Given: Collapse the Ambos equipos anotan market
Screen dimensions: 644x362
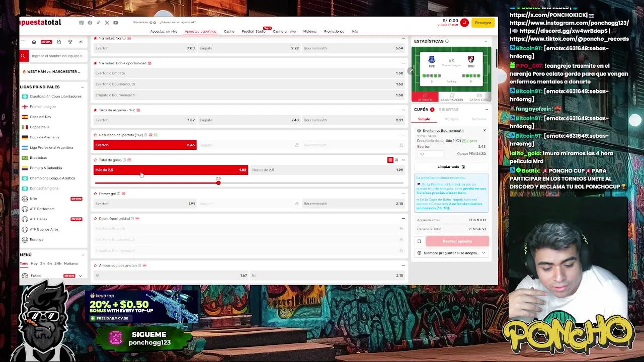Looking at the screenshot, I should tap(403, 265).
